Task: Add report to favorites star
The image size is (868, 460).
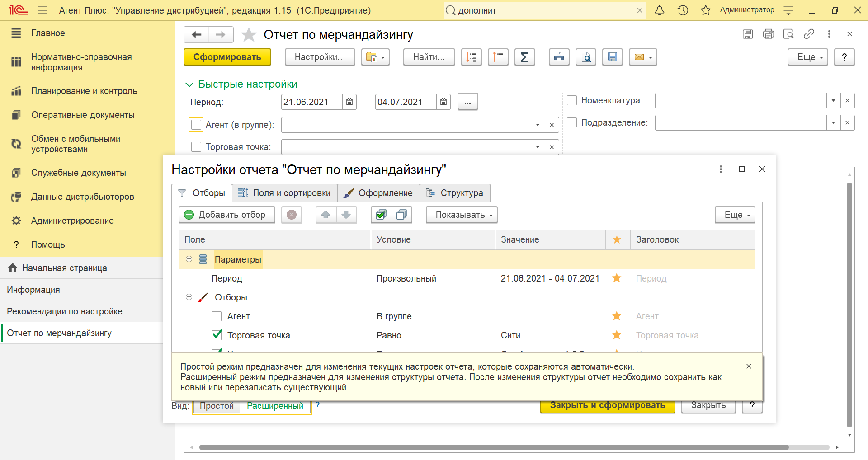Action: tap(249, 34)
